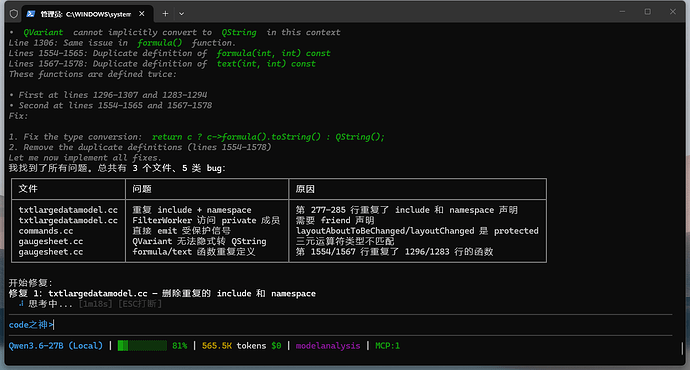This screenshot has width=690, height=370.
Task: Click the commands.cc file name
Action: (x=46, y=231)
